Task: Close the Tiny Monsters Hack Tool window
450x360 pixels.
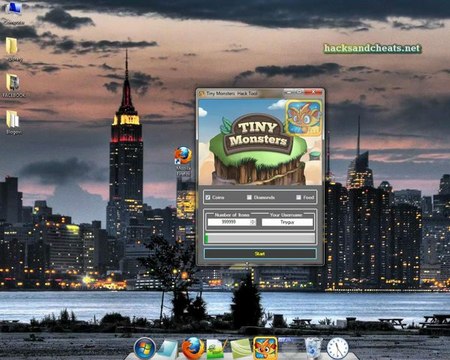Action: coord(314,92)
